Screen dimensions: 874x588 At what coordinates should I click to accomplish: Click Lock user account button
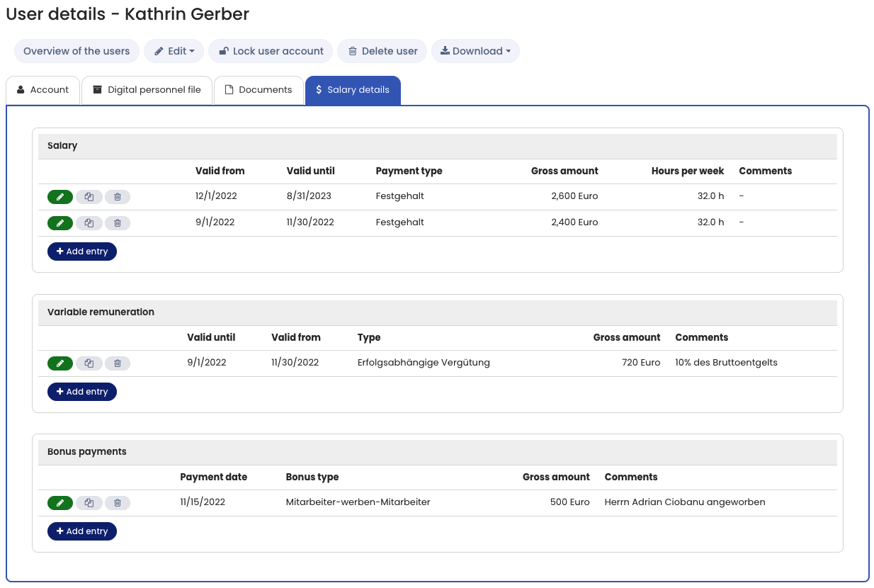click(271, 51)
